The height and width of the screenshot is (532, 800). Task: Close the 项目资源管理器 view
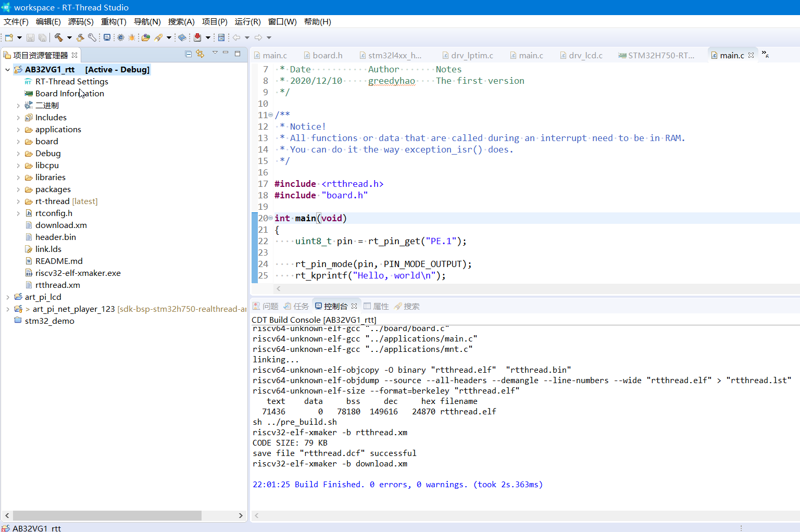74,55
